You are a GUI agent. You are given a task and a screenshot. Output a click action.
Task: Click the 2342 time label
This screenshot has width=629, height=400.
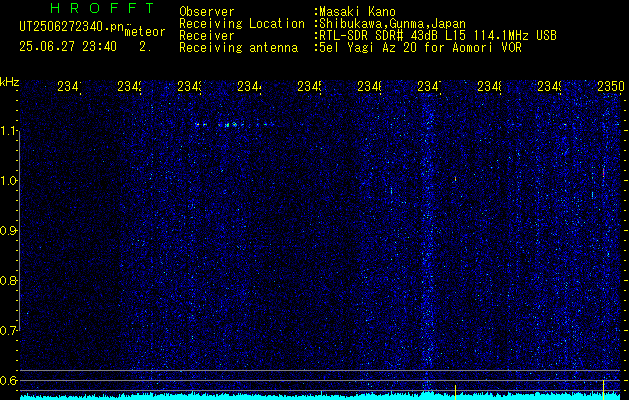pos(129,86)
